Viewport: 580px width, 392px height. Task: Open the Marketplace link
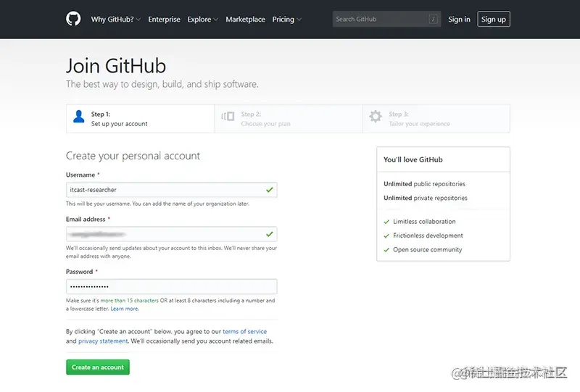(x=245, y=20)
